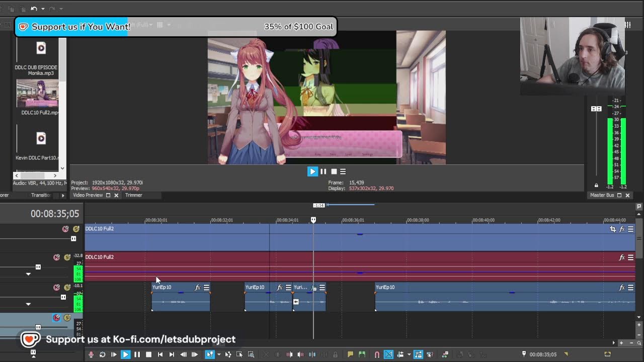Mute the DDLC10 Full2 video track
The image size is (644, 362).
point(65,229)
